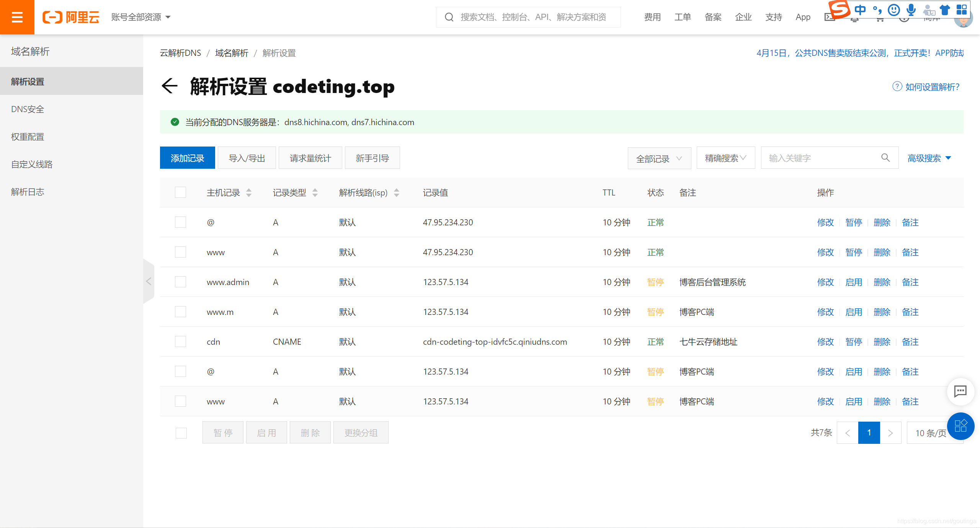Screen dimensions: 980x528
Task: Sort by 记录类型 column arrows
Action: click(x=315, y=192)
